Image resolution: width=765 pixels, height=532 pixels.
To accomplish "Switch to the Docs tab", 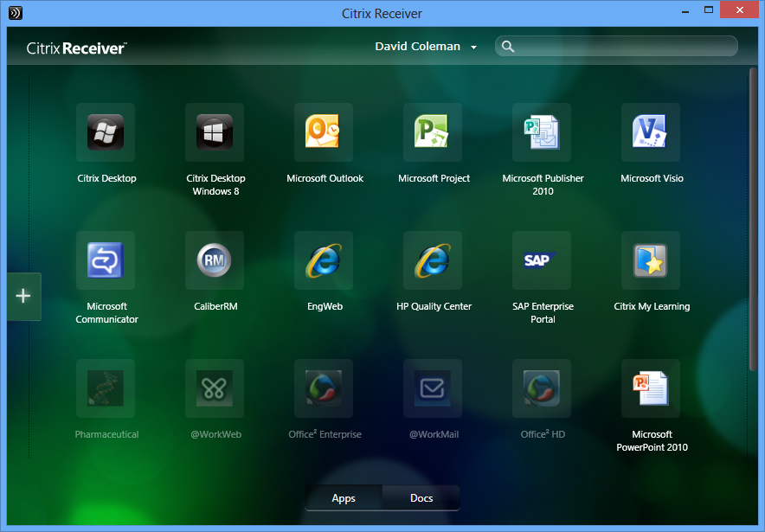I will [421, 498].
